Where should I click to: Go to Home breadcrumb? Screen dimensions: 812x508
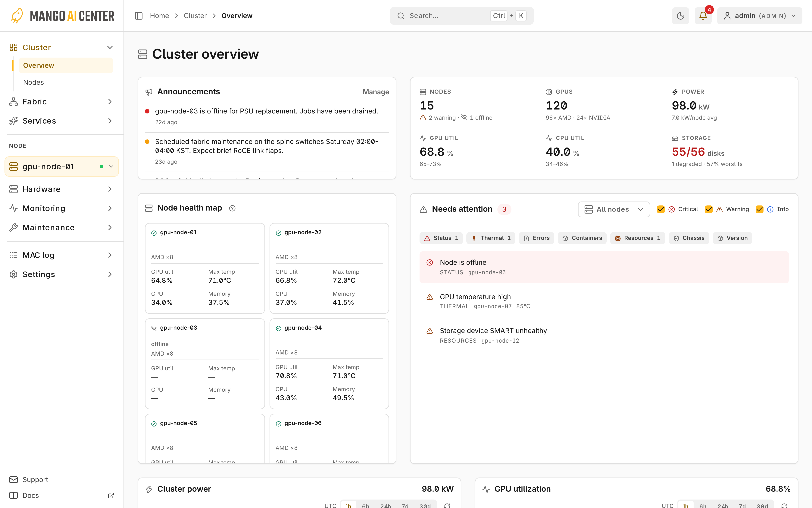159,16
